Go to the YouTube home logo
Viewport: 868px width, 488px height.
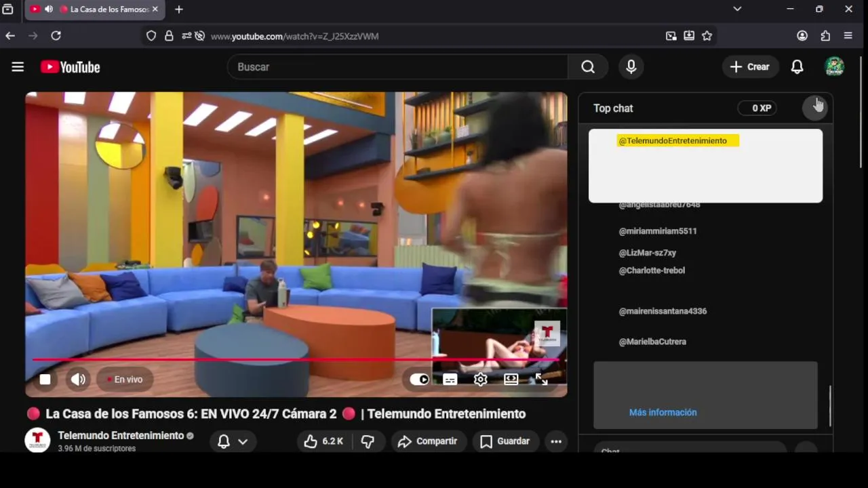click(x=70, y=67)
